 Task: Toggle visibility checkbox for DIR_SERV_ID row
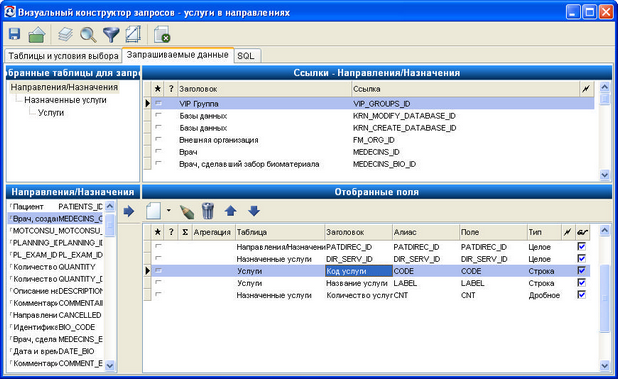(581, 258)
